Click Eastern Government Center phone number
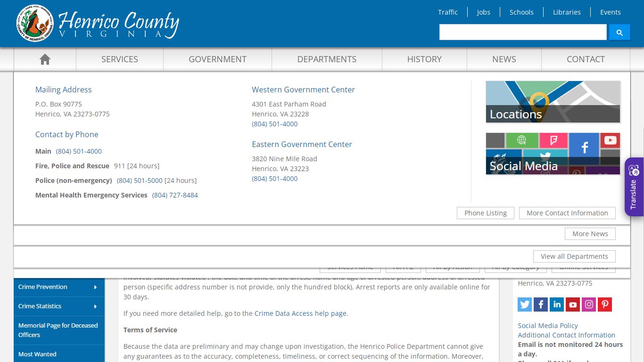The image size is (644, 362). coord(275,179)
